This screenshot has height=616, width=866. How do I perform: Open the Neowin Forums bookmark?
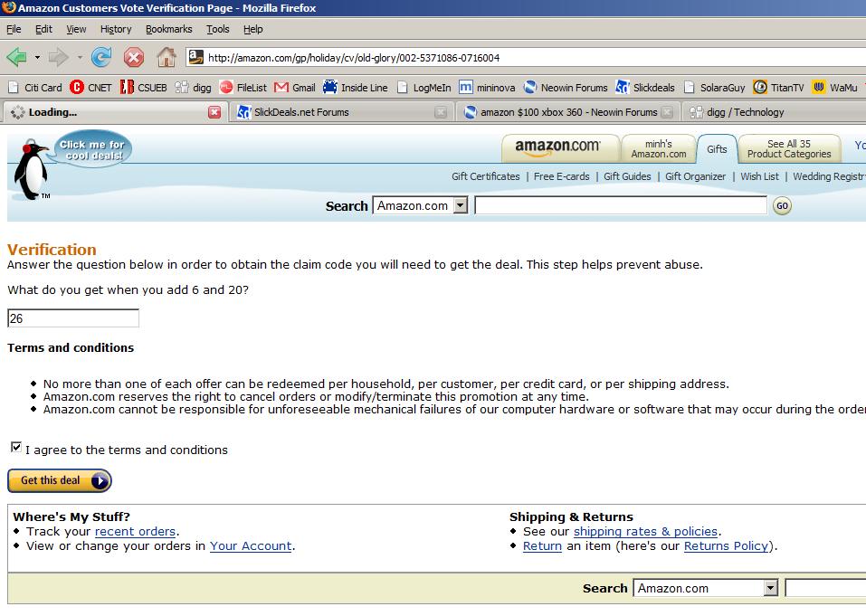pyautogui.click(x=566, y=87)
